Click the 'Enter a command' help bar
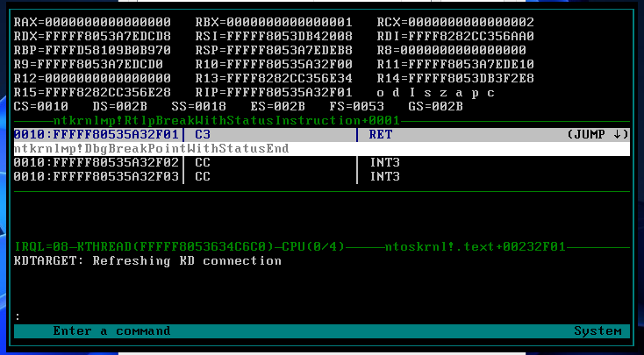The width and height of the screenshot is (644, 355). pos(111,330)
